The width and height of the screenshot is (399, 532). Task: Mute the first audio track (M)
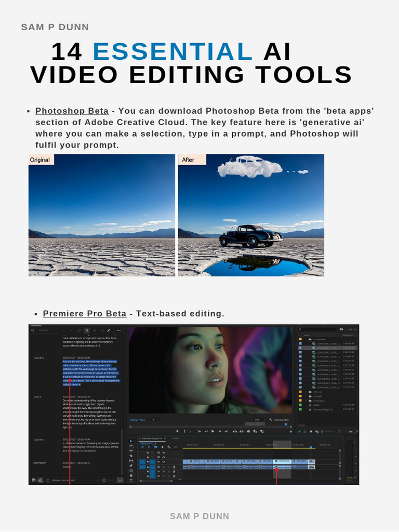click(164, 467)
